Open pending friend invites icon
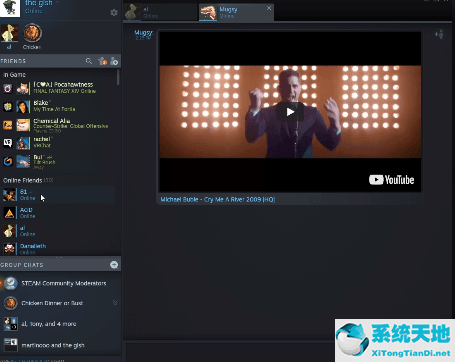455x362 pixels. coord(103,61)
